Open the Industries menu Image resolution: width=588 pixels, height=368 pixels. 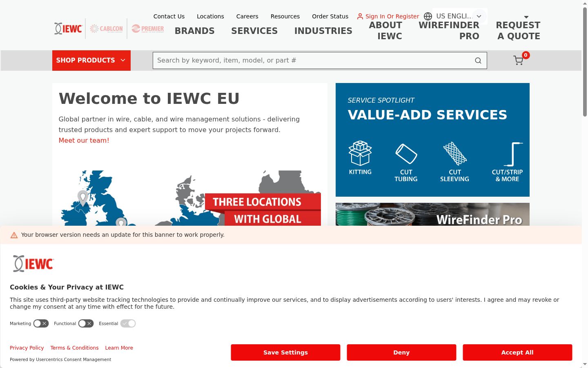click(323, 31)
